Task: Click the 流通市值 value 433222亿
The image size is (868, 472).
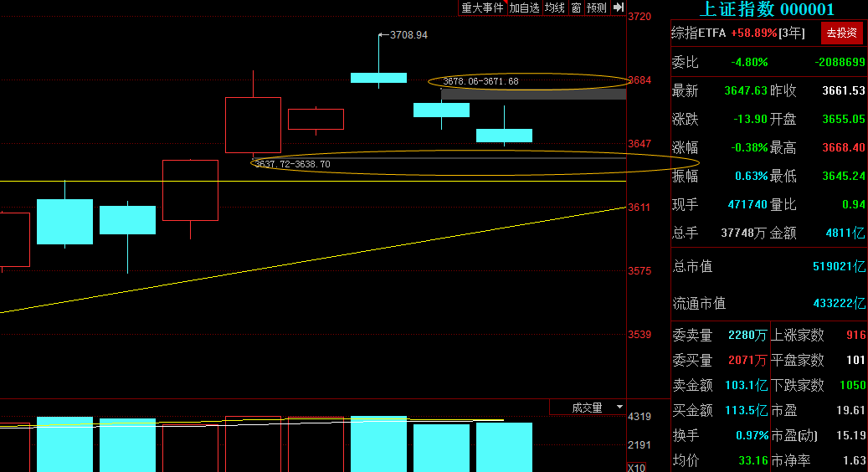Action: point(839,303)
